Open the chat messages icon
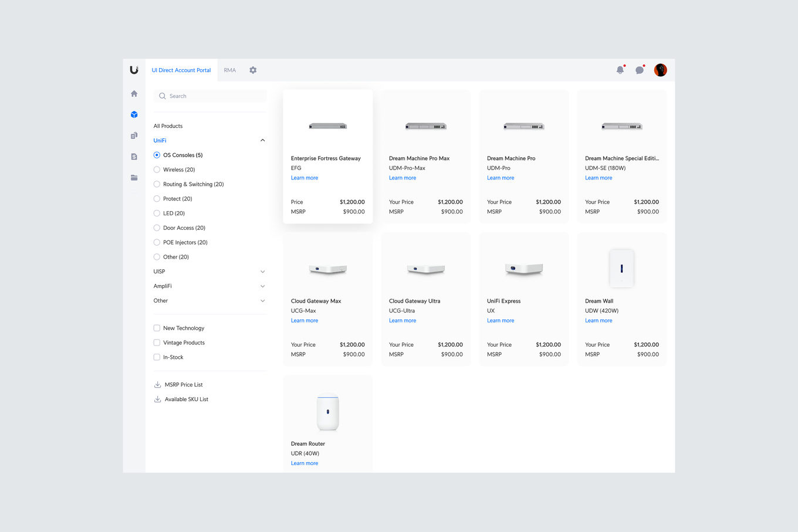This screenshot has height=532, width=798. 640,70
